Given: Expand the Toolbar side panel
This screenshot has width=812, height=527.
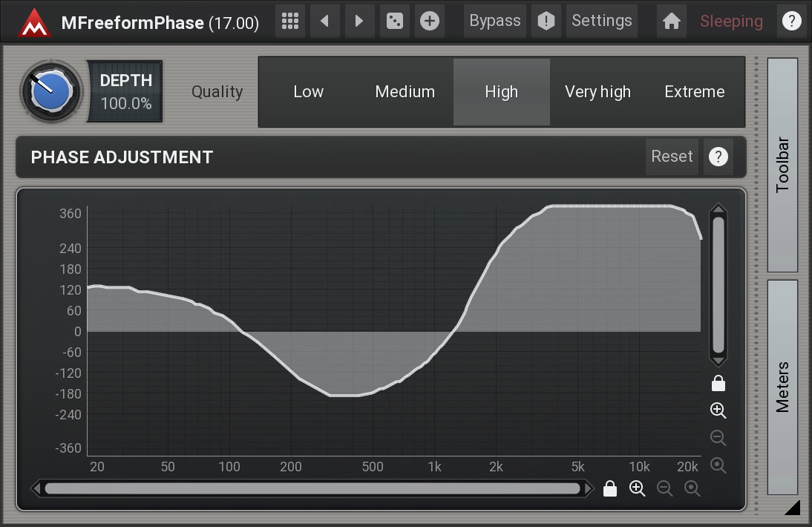Looking at the screenshot, I should pos(782,165).
